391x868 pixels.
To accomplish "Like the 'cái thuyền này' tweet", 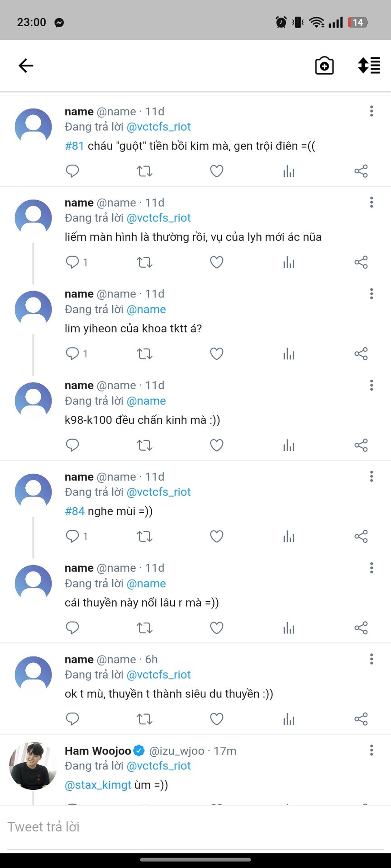I will [217, 628].
